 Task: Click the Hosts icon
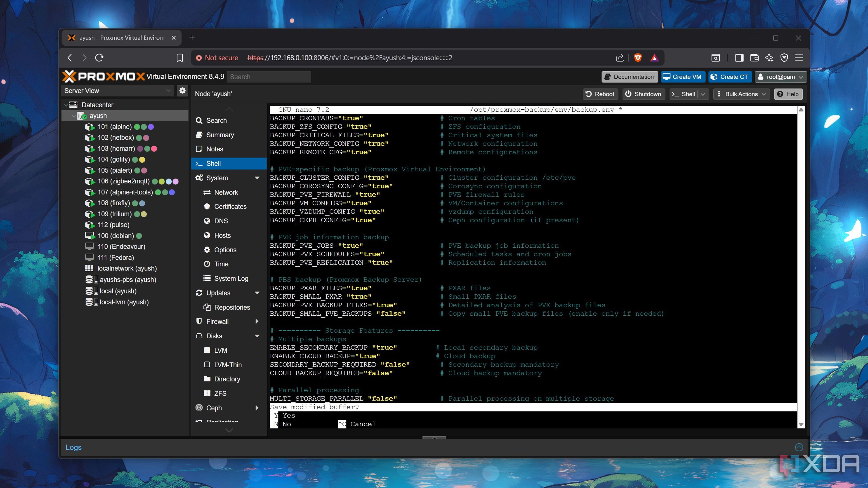208,235
